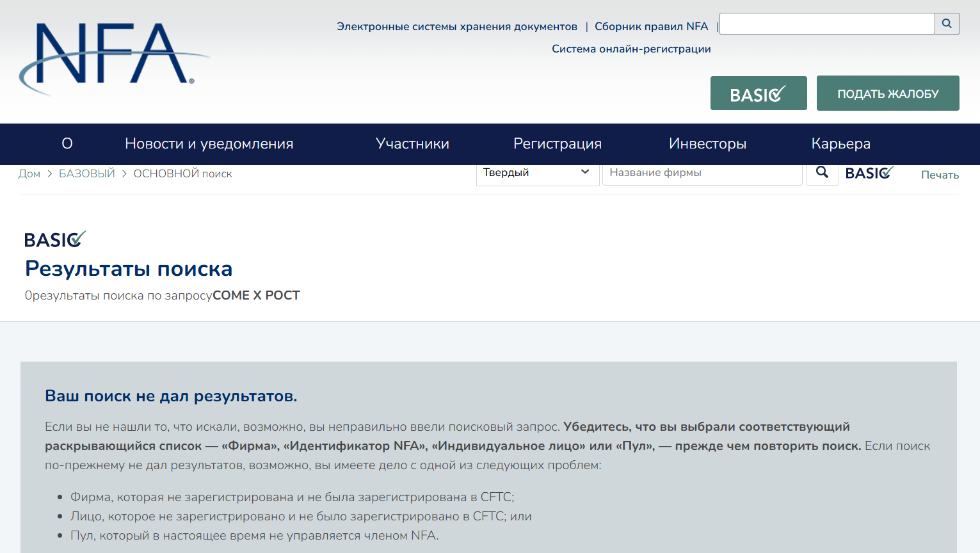The height and width of the screenshot is (553, 980).
Task: Expand the search category list to choose Пул
Action: 538,172
